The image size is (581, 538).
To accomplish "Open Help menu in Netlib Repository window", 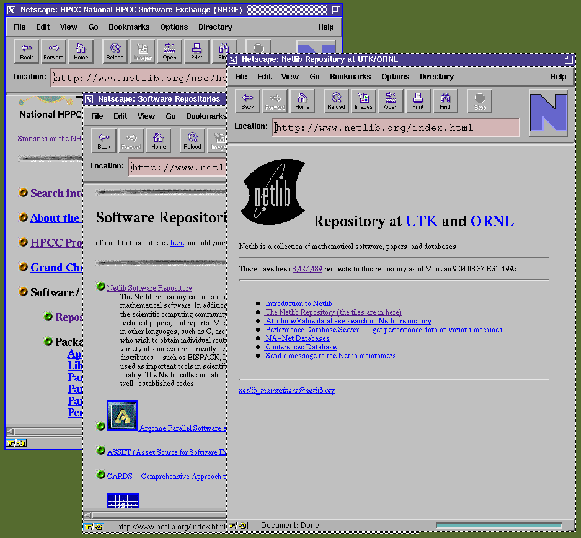I will [x=558, y=76].
